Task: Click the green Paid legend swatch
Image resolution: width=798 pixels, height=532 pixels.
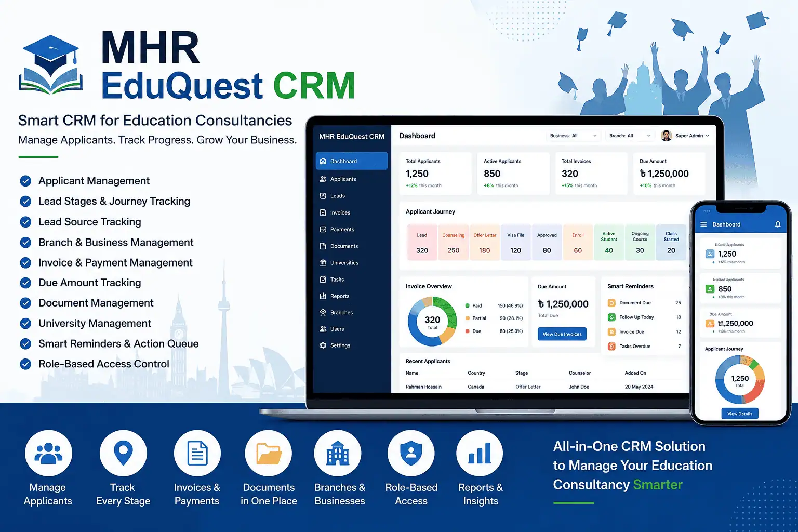Action: point(468,305)
